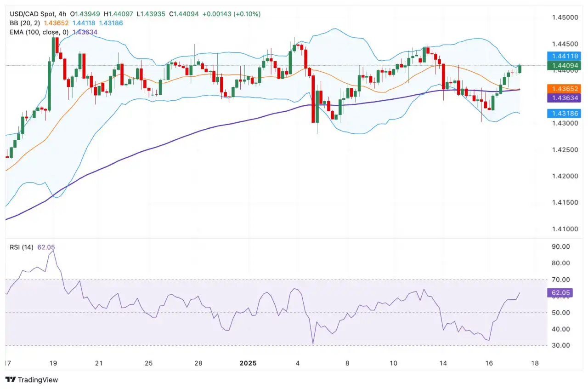
Task: Click date 18 on the time axis
Action: click(535, 363)
